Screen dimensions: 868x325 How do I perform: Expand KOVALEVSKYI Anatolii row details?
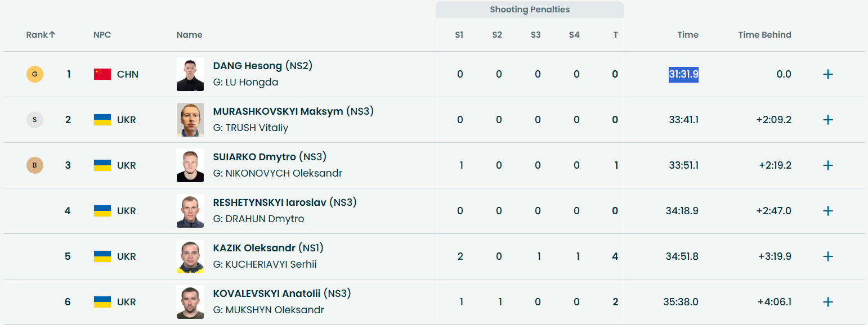pos(827,302)
